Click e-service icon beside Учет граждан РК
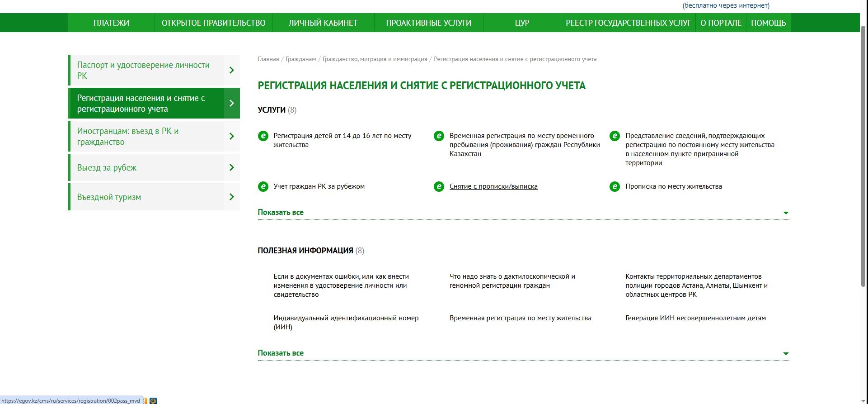The image size is (868, 404). pos(263,187)
